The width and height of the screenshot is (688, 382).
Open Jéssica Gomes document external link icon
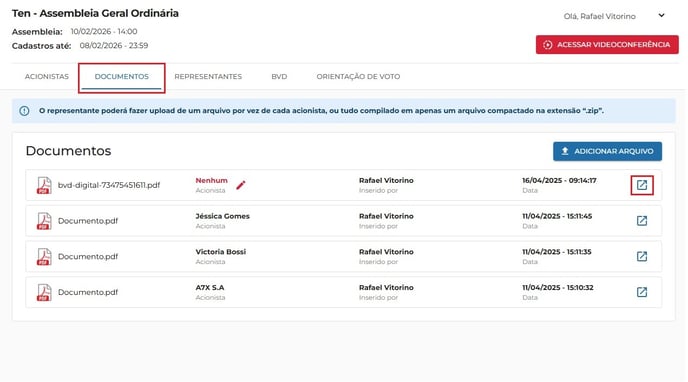coord(642,221)
